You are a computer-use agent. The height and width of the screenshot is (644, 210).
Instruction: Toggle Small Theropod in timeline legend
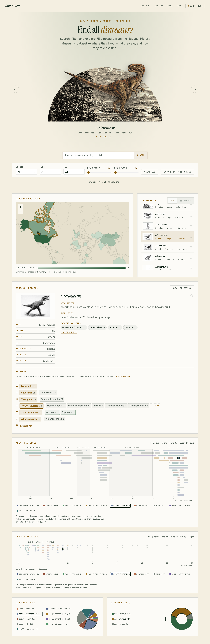pyautogui.click(x=26, y=511)
